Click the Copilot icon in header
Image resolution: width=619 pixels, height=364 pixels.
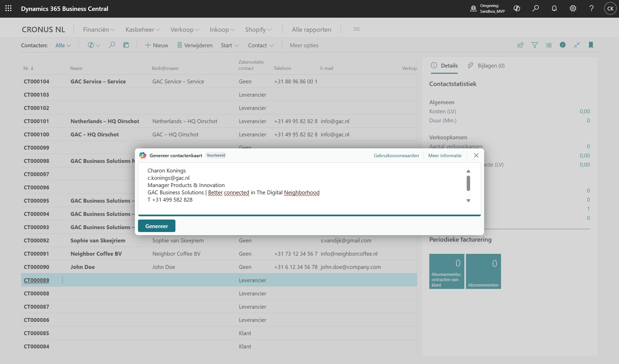[x=517, y=9]
